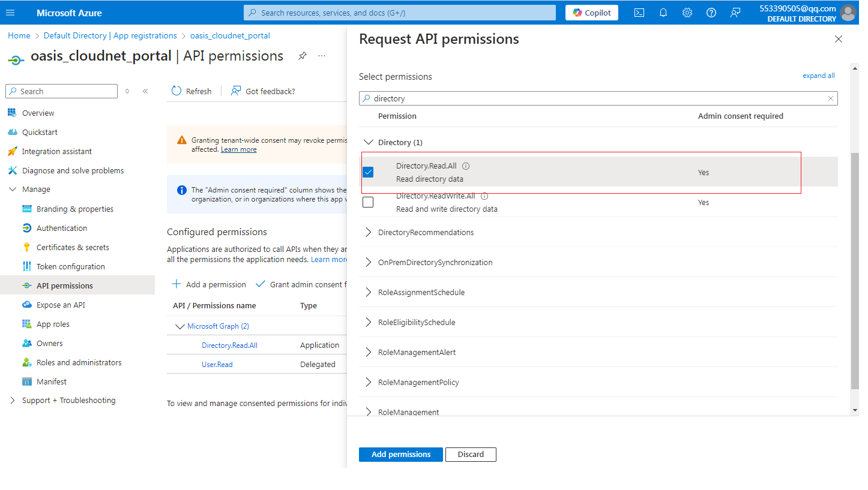This screenshot has height=490, width=868.
Task: Show info for Directory.ReadWrite.All
Action: (x=484, y=196)
